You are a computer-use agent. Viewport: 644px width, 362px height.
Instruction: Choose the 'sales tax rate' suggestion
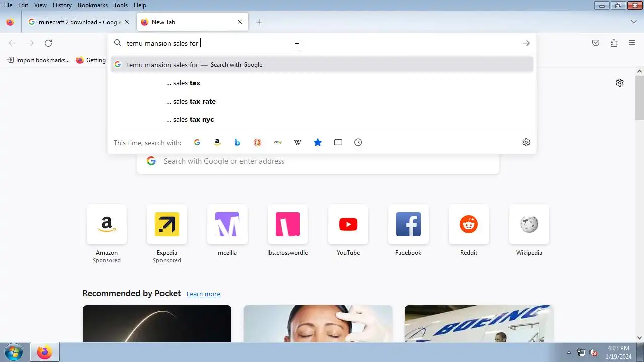coord(322,101)
